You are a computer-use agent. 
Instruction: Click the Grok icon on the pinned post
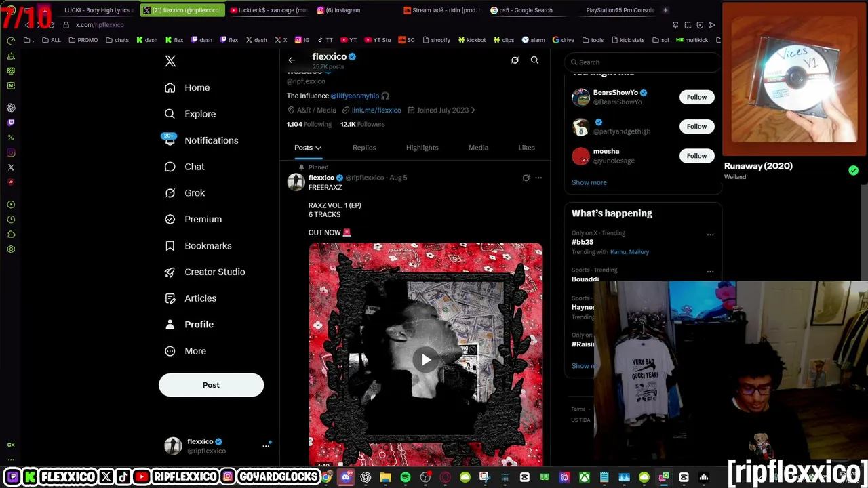click(526, 178)
